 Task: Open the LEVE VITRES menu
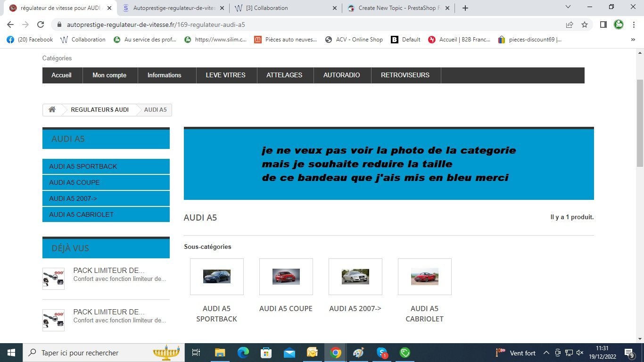[x=226, y=75]
